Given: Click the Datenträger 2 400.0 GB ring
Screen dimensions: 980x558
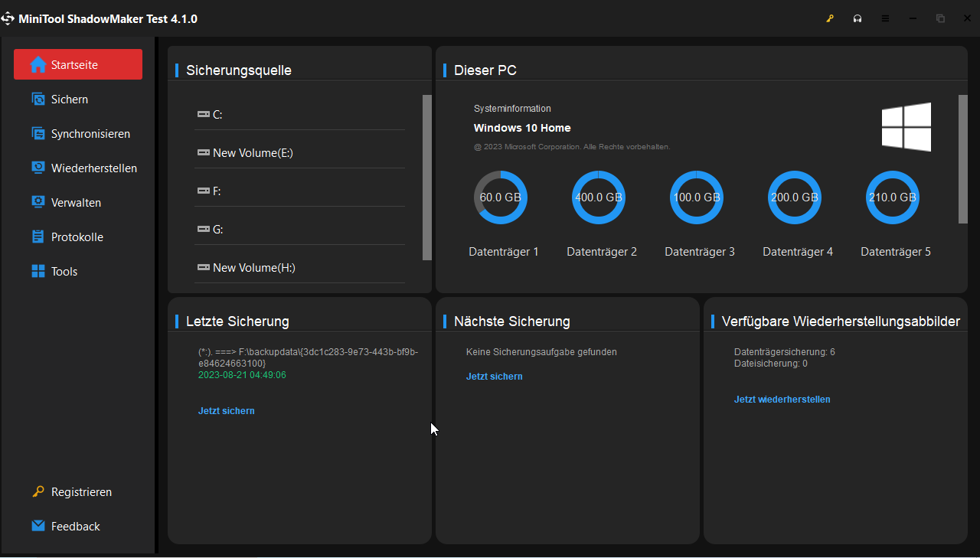Looking at the screenshot, I should click(599, 197).
